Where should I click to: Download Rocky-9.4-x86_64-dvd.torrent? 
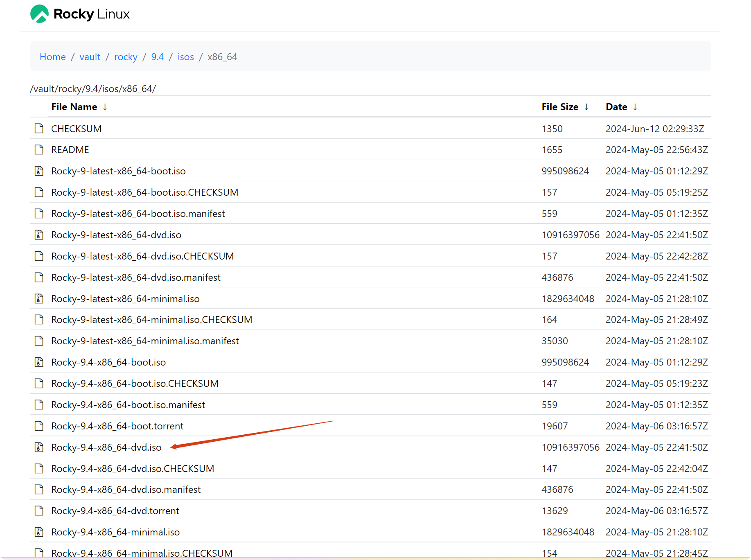click(115, 511)
